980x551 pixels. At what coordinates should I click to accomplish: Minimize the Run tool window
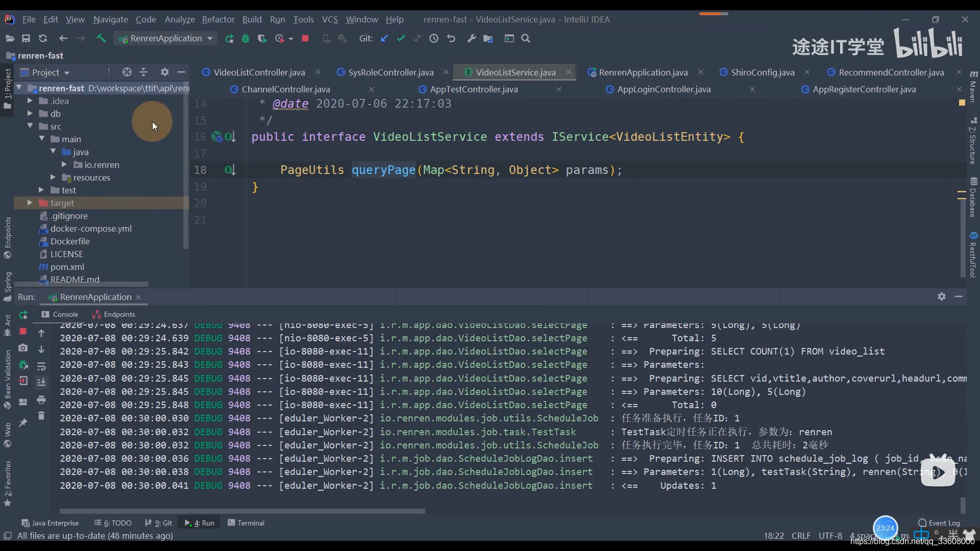(959, 296)
